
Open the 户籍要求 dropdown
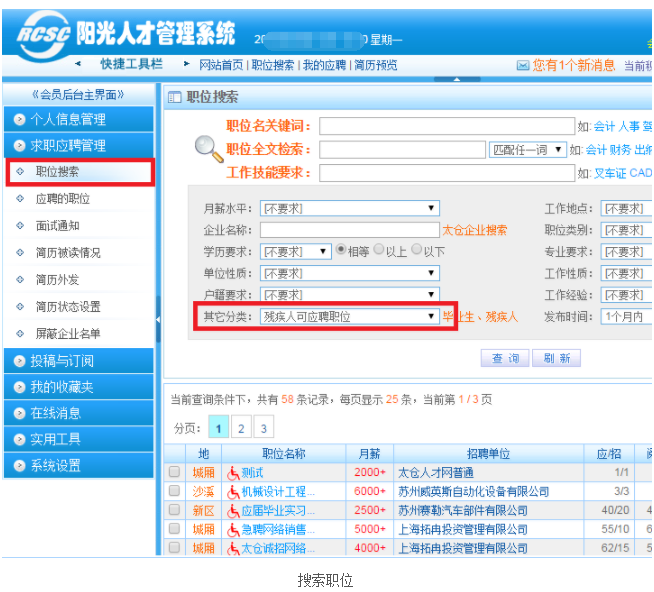pos(350,295)
